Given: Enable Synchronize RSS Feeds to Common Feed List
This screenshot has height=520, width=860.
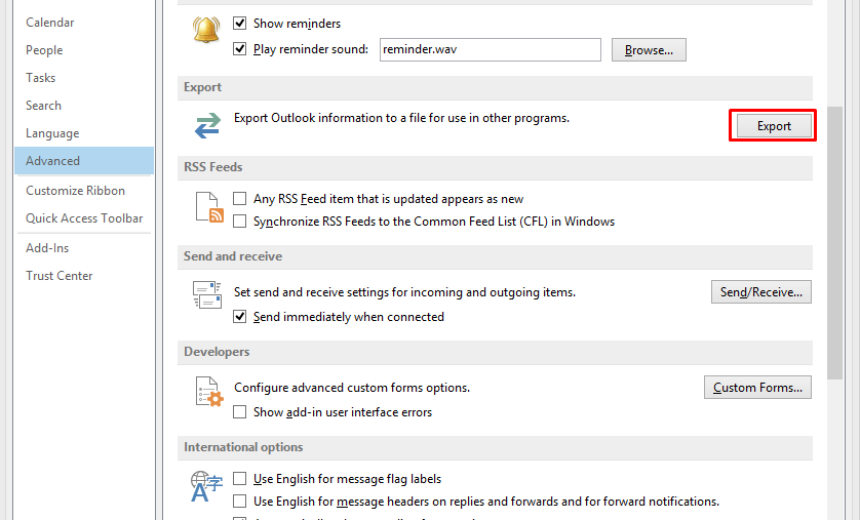Looking at the screenshot, I should point(240,221).
